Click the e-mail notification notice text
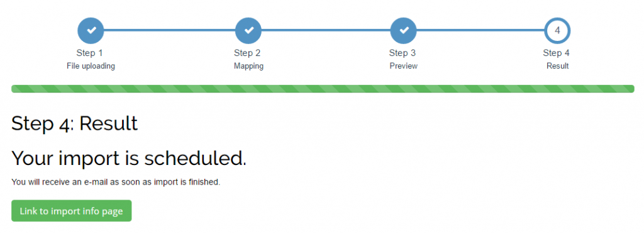The height and width of the screenshot is (233, 644). click(x=116, y=182)
